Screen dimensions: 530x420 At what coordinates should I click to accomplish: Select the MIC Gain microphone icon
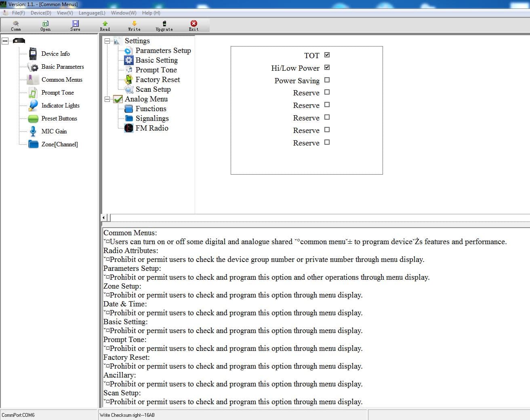[33, 131]
